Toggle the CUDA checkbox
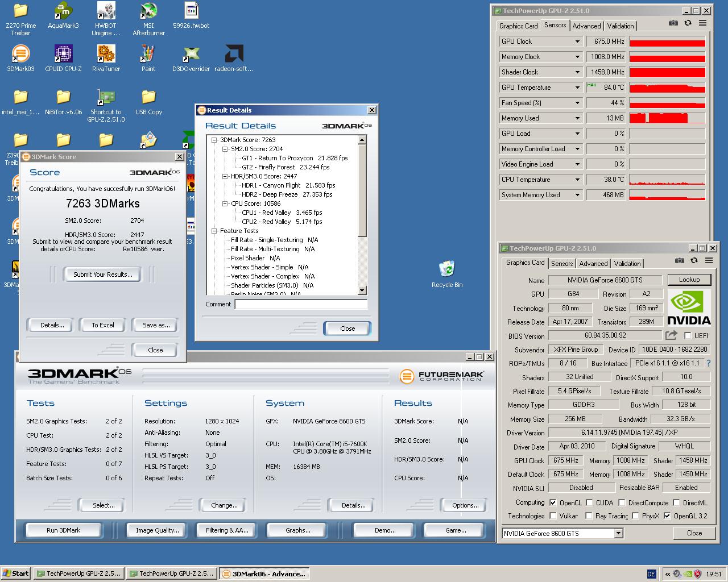 pos(589,502)
